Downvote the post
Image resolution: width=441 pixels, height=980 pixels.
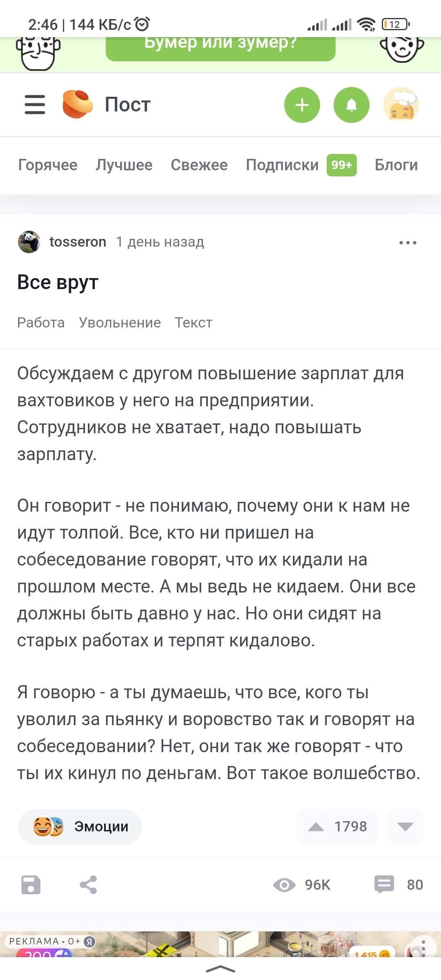(405, 827)
